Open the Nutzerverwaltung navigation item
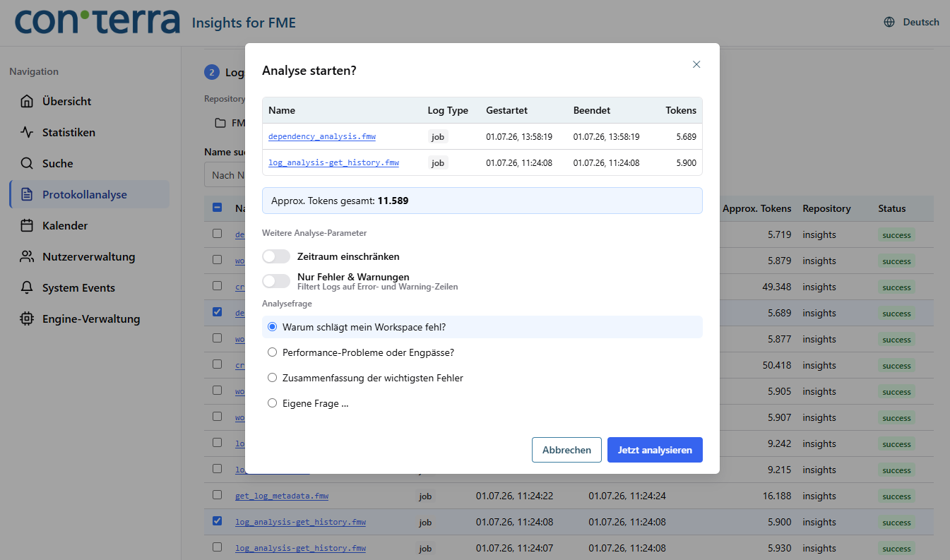 pos(89,256)
